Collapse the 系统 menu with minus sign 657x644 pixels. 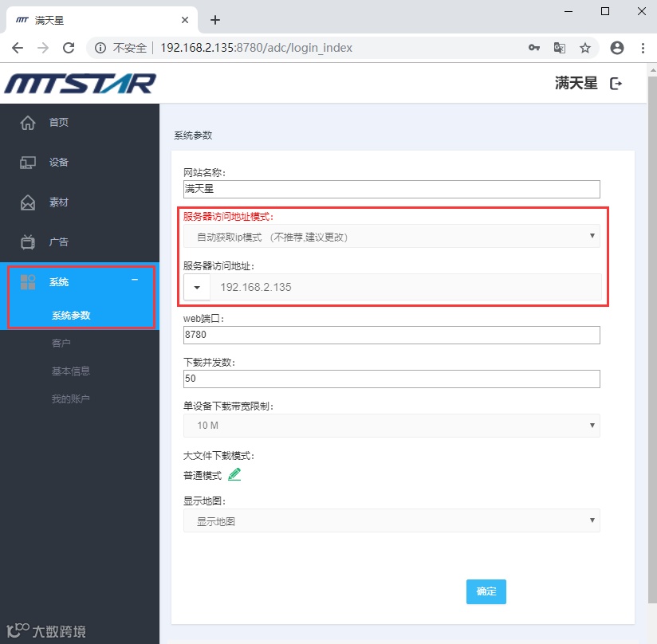135,280
